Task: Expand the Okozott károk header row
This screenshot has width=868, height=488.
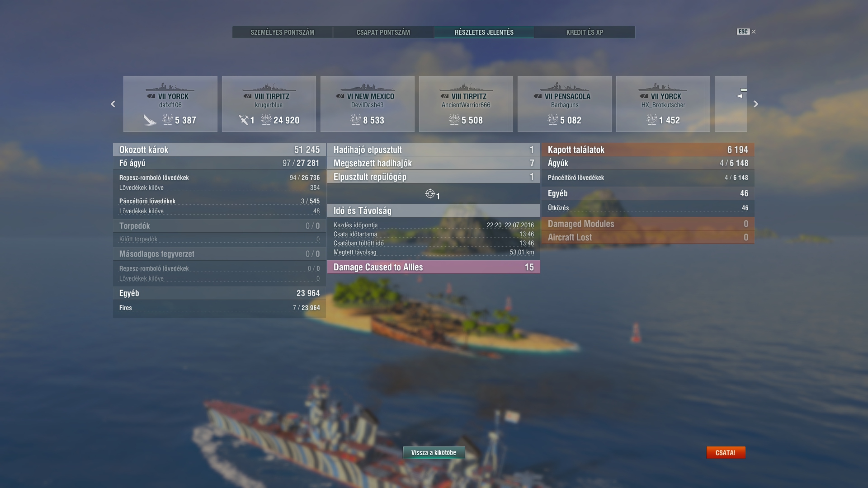Action: [219, 150]
